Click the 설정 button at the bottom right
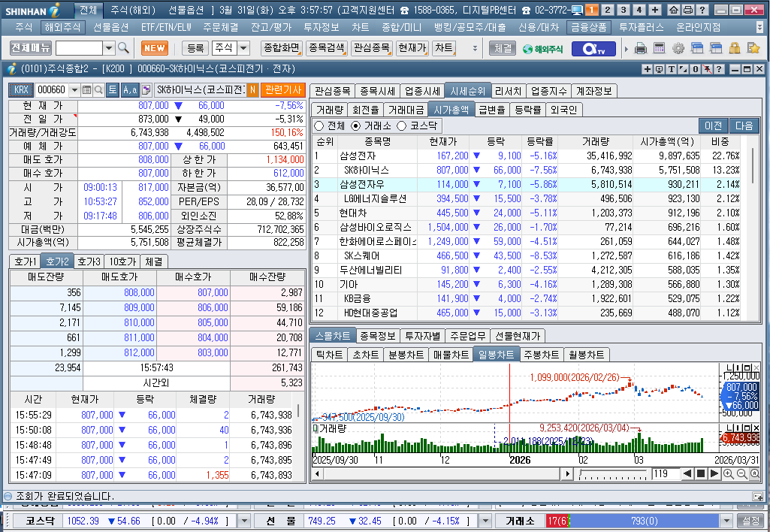The width and height of the screenshot is (770, 532). pyautogui.click(x=751, y=521)
